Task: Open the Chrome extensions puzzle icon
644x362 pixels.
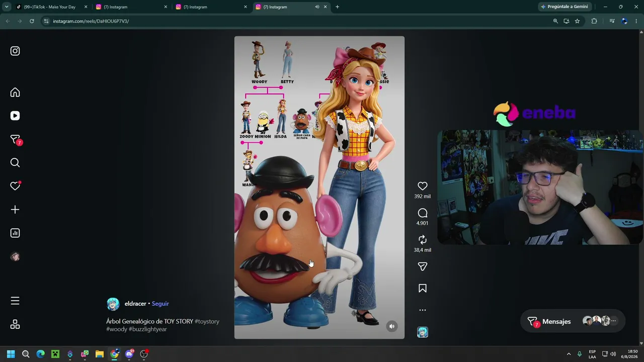Action: [x=594, y=21]
